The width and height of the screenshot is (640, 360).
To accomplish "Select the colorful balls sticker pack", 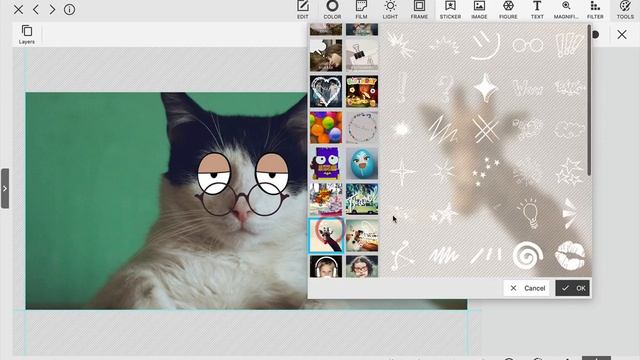I will click(326, 128).
